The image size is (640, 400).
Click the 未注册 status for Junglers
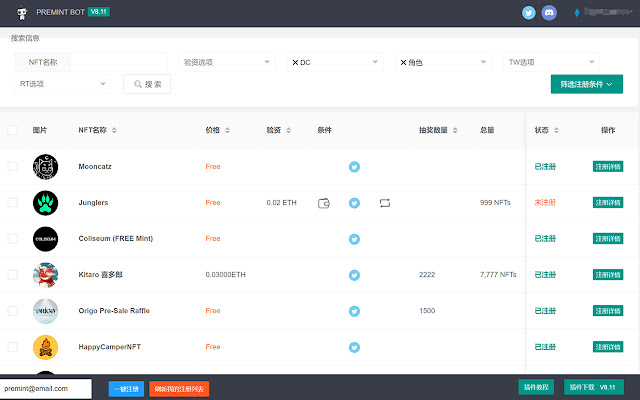point(545,202)
